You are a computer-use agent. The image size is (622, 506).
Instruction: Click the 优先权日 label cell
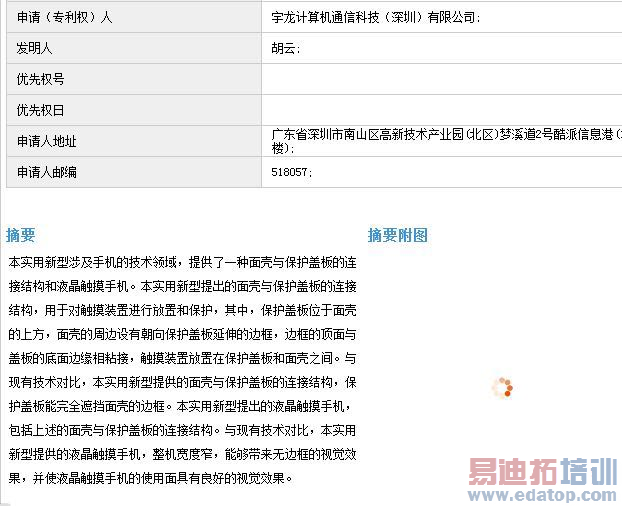[x=134, y=110]
